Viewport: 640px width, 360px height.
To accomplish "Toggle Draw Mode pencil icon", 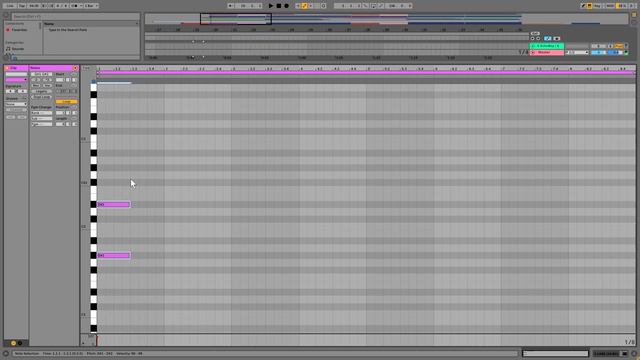I will [583, 6].
